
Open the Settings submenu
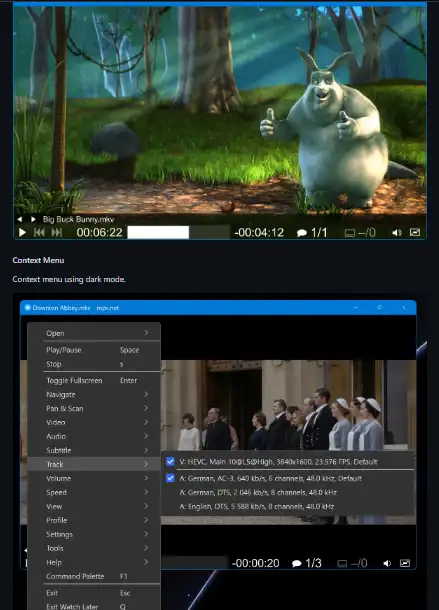(94, 534)
